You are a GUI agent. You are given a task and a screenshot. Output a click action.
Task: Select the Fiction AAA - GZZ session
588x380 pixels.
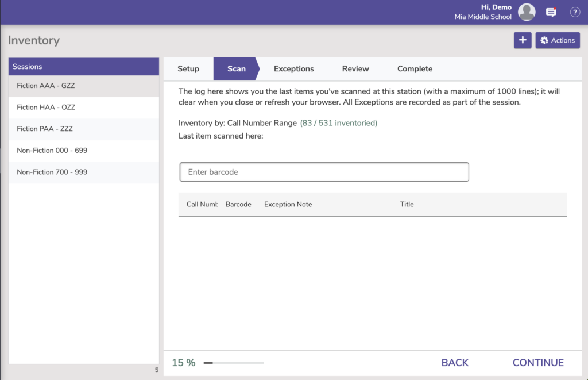pyautogui.click(x=46, y=86)
